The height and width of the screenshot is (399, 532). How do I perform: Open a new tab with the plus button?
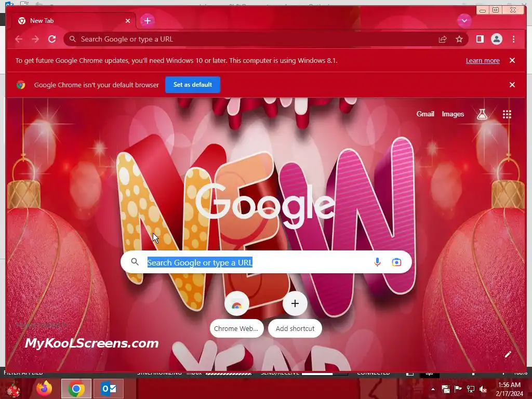pyautogui.click(x=147, y=21)
